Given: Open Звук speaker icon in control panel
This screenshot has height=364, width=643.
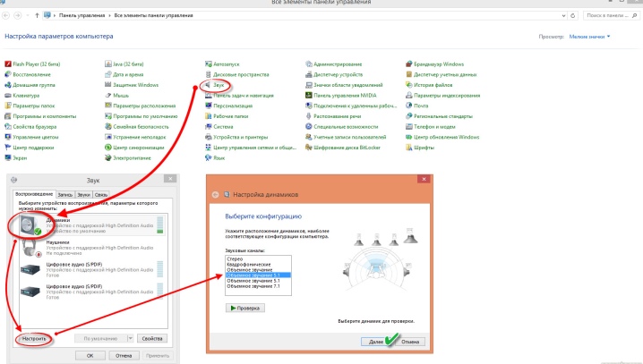Looking at the screenshot, I should point(209,85).
